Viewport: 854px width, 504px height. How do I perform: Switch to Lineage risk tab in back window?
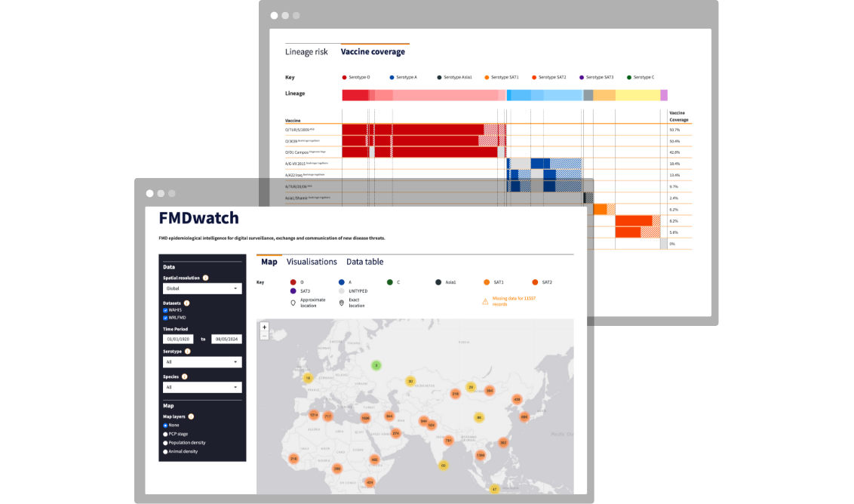(x=306, y=52)
